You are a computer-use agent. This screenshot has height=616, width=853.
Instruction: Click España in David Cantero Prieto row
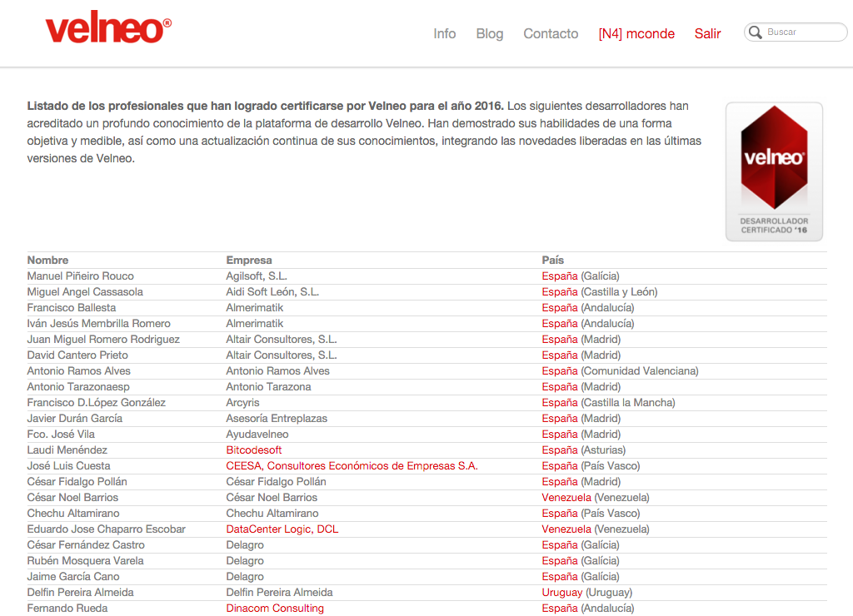pos(559,355)
